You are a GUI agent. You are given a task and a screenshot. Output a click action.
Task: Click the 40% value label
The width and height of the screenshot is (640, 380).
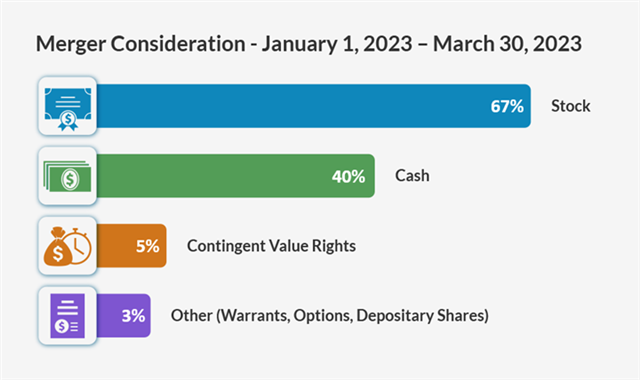[348, 177]
